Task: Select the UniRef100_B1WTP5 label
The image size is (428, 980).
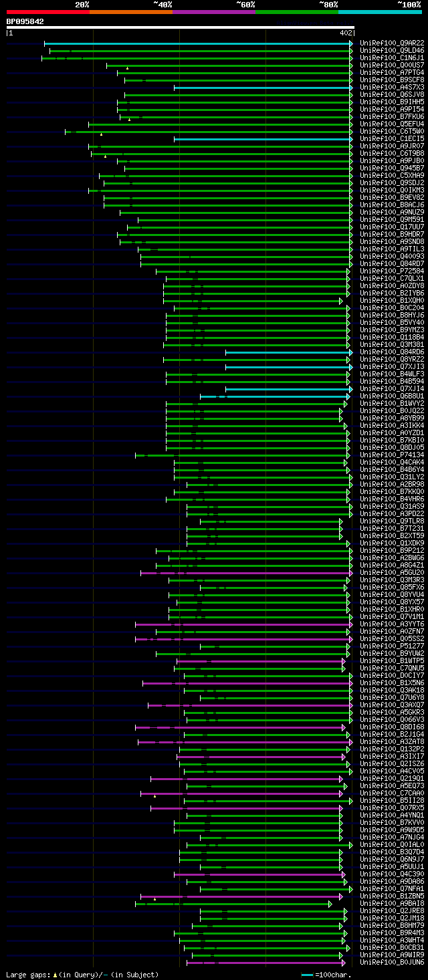Action: click(392, 660)
